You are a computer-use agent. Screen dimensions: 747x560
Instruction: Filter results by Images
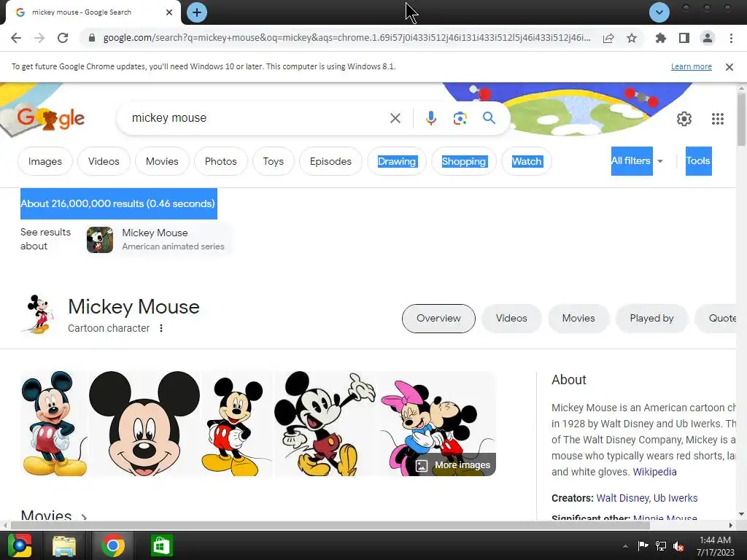(45, 161)
